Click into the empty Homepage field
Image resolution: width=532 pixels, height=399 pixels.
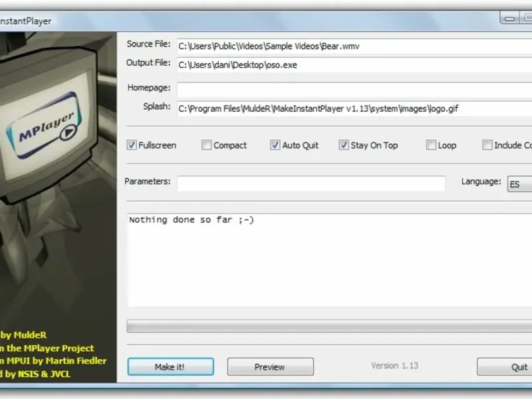[354, 90]
